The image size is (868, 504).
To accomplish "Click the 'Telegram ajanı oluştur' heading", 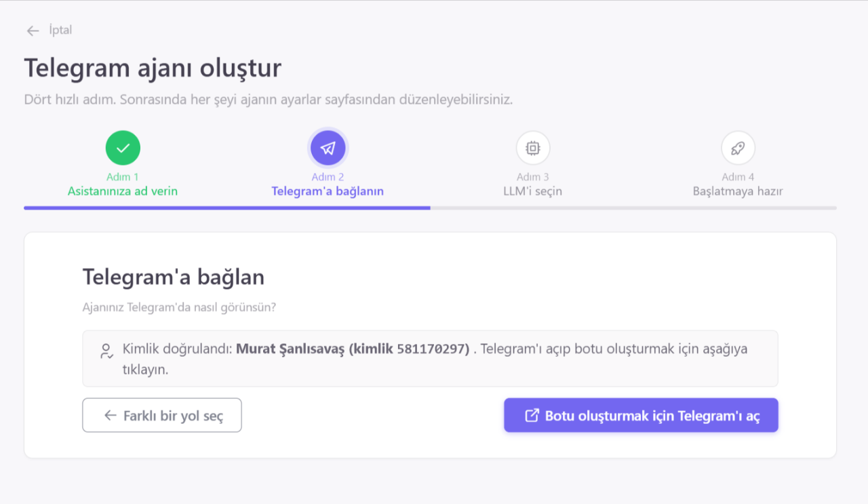I will point(153,69).
